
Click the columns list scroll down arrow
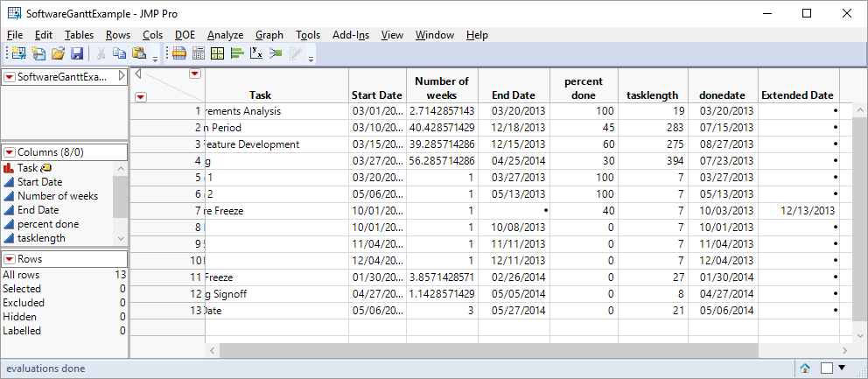120,239
